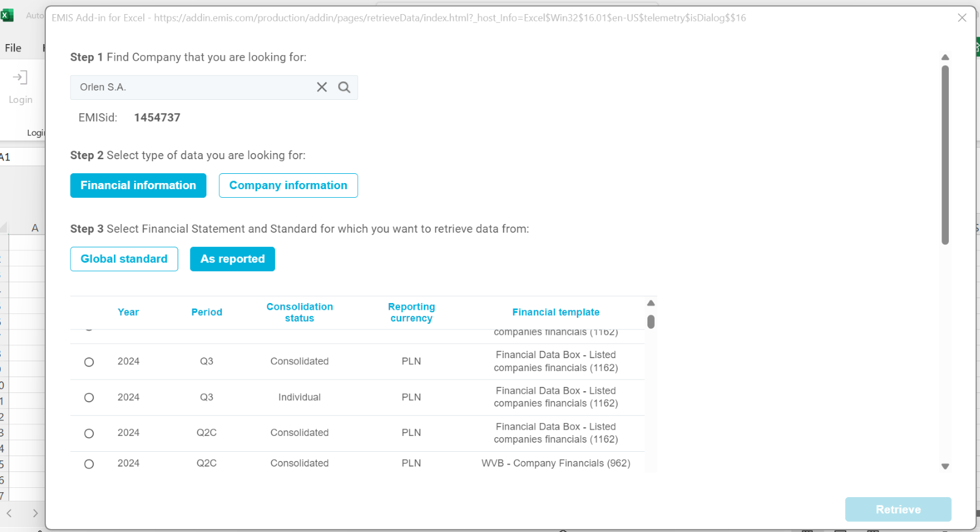The image size is (980, 532).
Task: Click Excel sheet tab scroll right arrow
Action: (36, 514)
